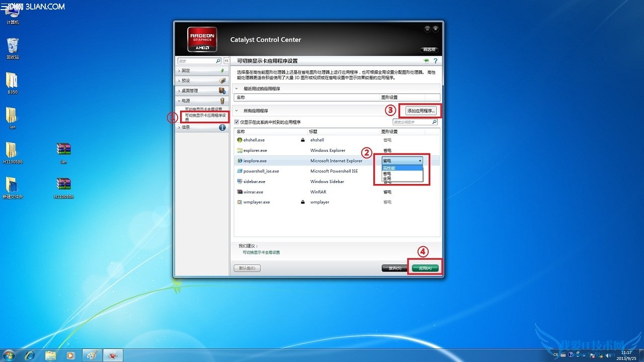Click the help question mark icon
This screenshot has height=362, width=644.
pos(435,61)
